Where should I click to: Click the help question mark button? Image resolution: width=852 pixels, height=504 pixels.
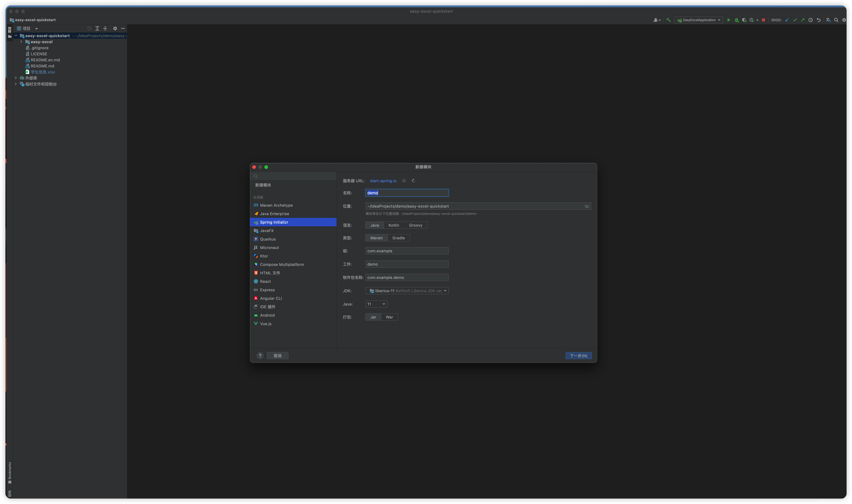coord(260,356)
